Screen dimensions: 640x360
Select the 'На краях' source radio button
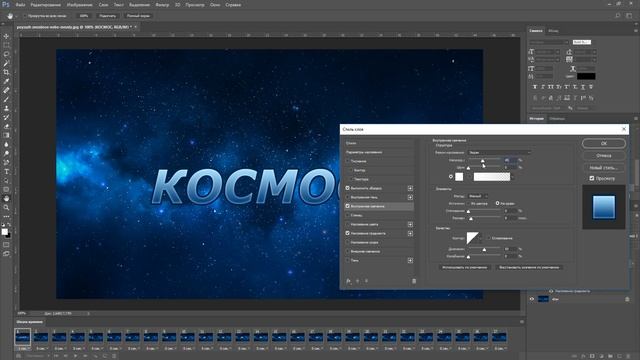(x=497, y=203)
